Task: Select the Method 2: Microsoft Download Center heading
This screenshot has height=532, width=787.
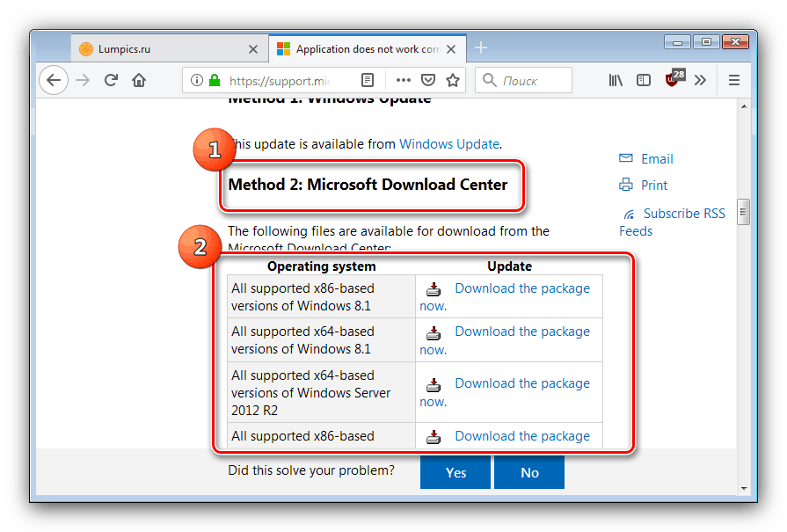Action: [368, 185]
